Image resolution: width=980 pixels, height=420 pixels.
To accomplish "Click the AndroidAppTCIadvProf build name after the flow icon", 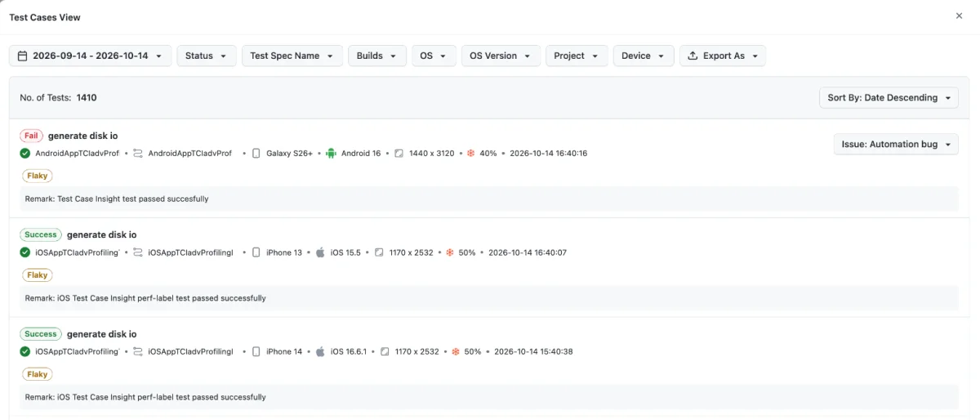I will click(189, 154).
